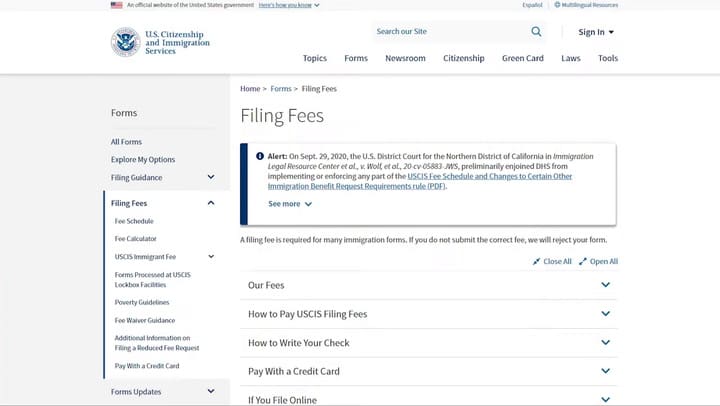
Task: Open the Topics menu
Action: click(315, 58)
